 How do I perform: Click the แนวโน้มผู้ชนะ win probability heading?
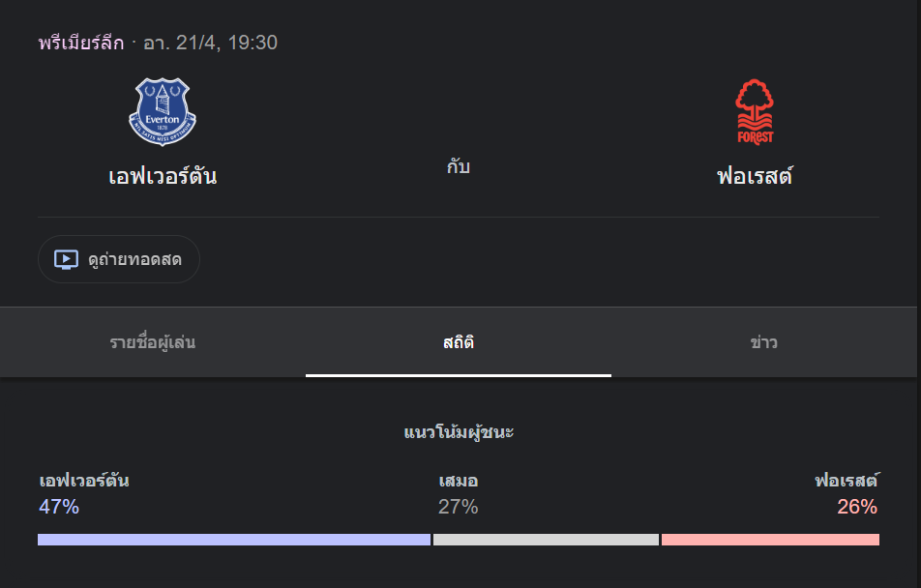pos(459,432)
